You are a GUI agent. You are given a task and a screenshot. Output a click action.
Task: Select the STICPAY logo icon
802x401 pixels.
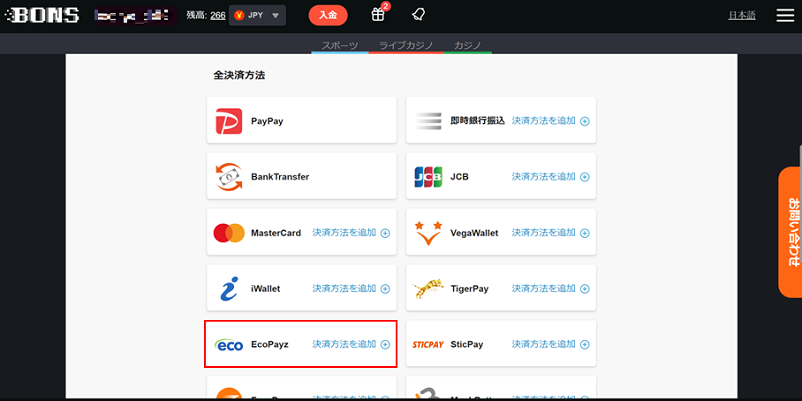(x=428, y=345)
